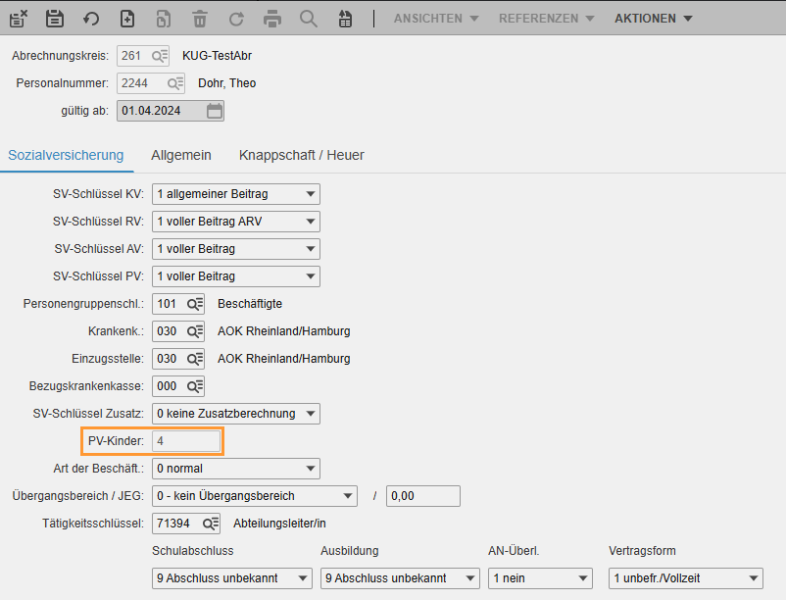
Task: Open the Abrechnungskreis lookup icon
Action: (x=159, y=56)
